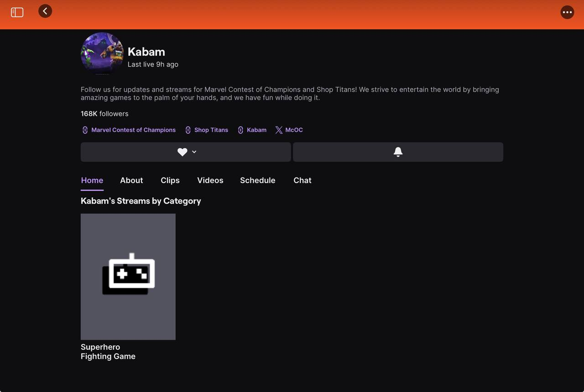Click the channel description starting 'Follow us for updates'
The height and width of the screenshot is (392, 584).
coord(290,94)
